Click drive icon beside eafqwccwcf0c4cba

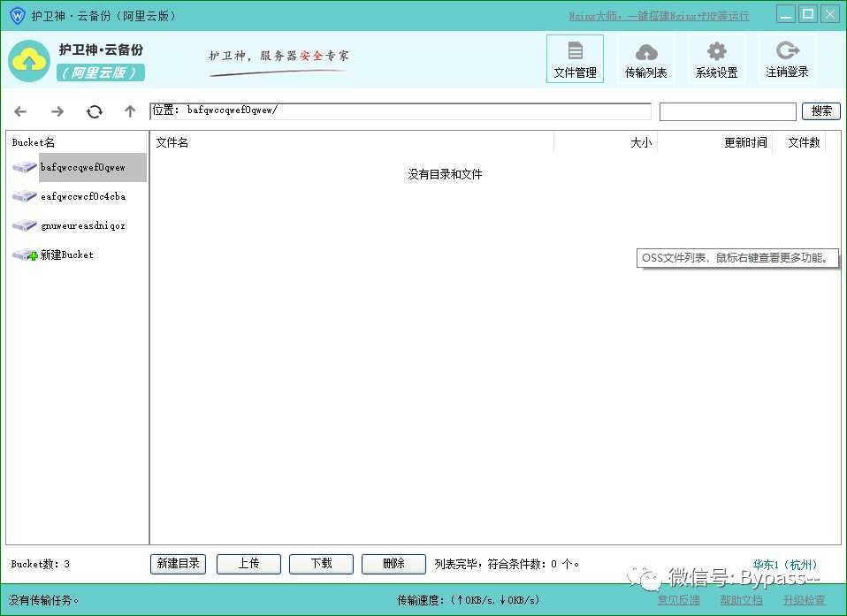(24, 196)
